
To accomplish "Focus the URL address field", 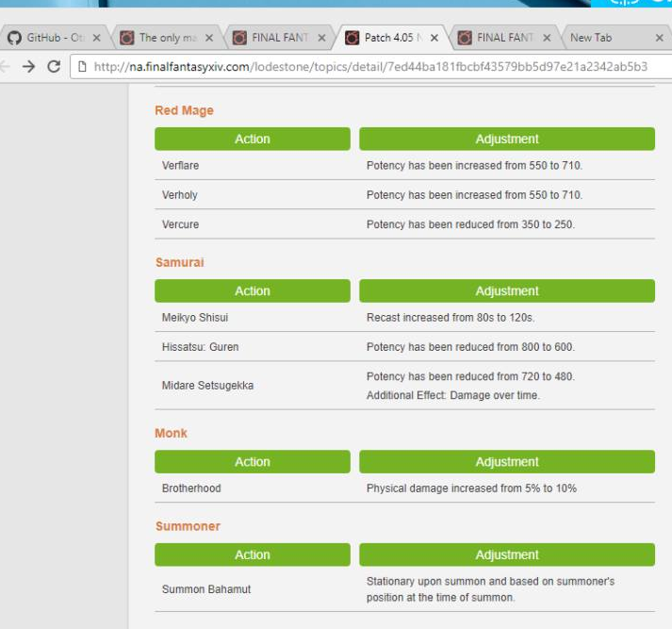I will point(370,66).
